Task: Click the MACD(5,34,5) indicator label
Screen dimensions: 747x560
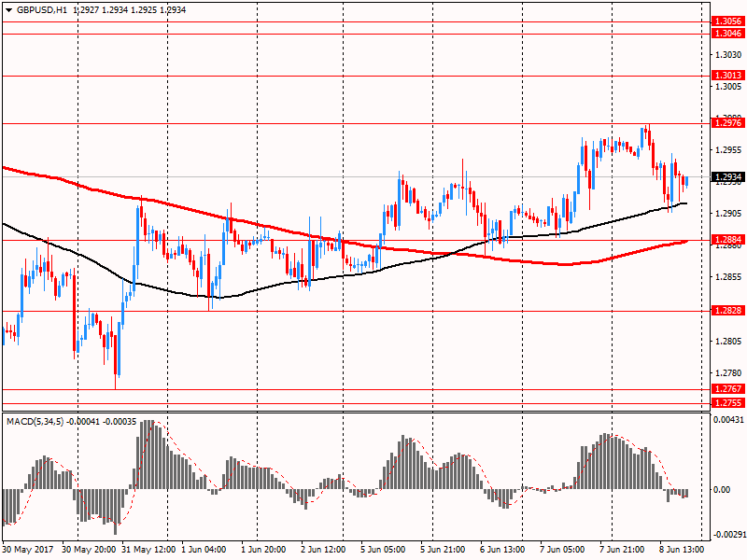Action: (35, 422)
